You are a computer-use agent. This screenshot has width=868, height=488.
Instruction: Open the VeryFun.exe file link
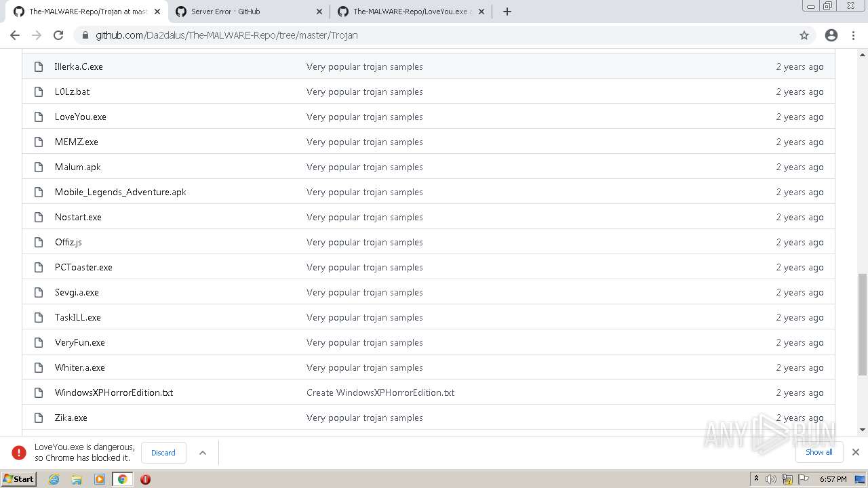pyautogui.click(x=80, y=342)
